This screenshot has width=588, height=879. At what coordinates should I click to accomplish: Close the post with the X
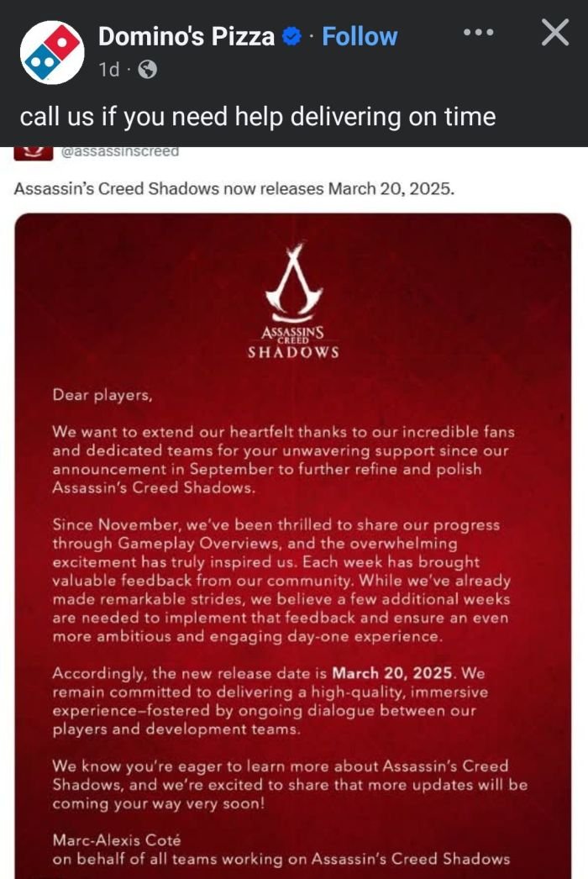coord(554,33)
